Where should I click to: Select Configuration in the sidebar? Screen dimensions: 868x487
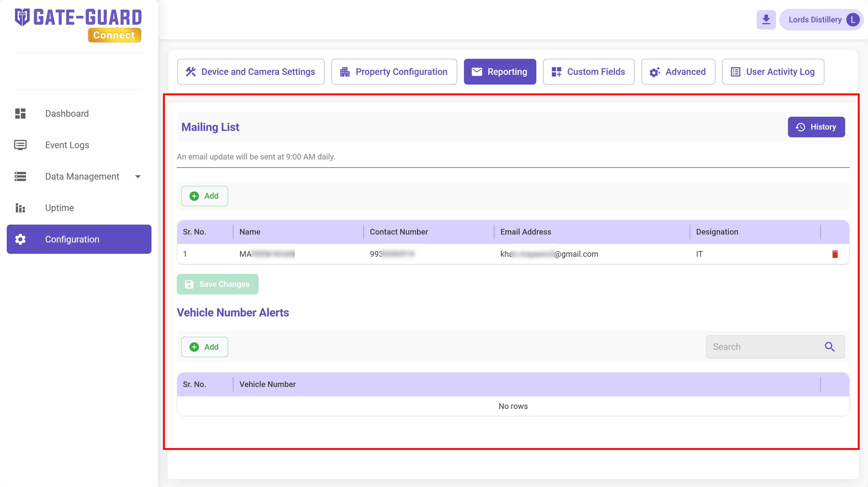coord(79,239)
